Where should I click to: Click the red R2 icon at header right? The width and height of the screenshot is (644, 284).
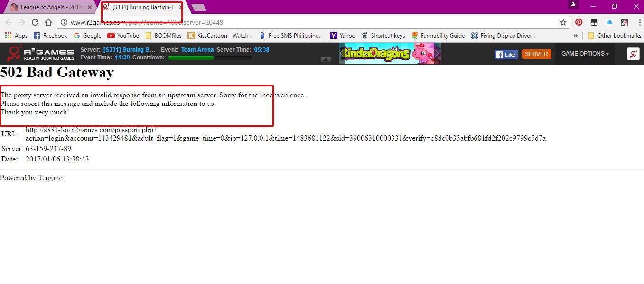point(633,54)
